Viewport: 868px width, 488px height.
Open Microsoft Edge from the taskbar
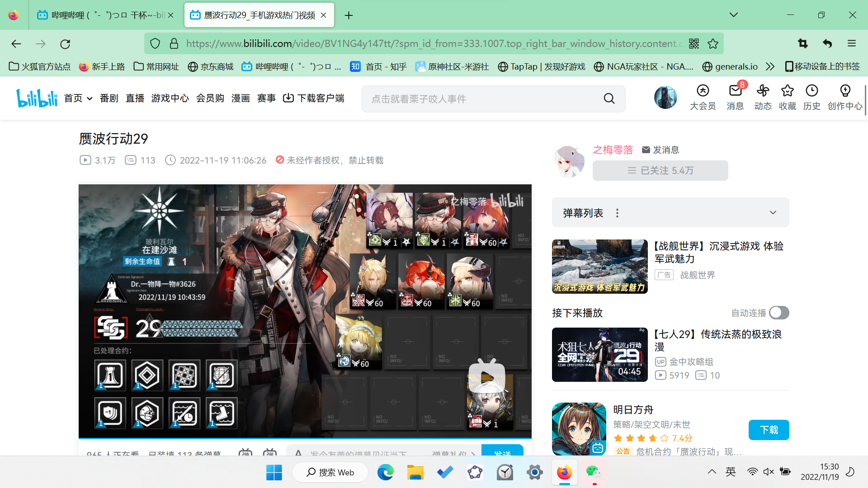click(385, 472)
